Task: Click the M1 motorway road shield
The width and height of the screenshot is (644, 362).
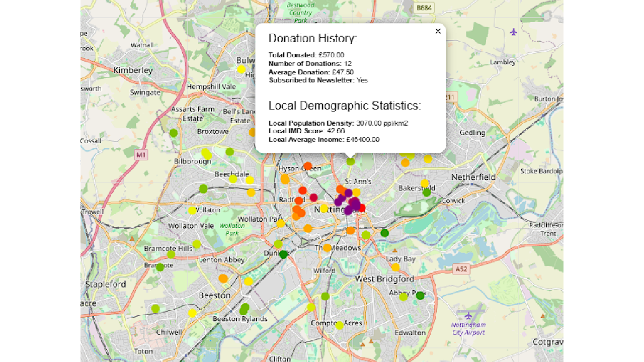Action: (x=141, y=155)
